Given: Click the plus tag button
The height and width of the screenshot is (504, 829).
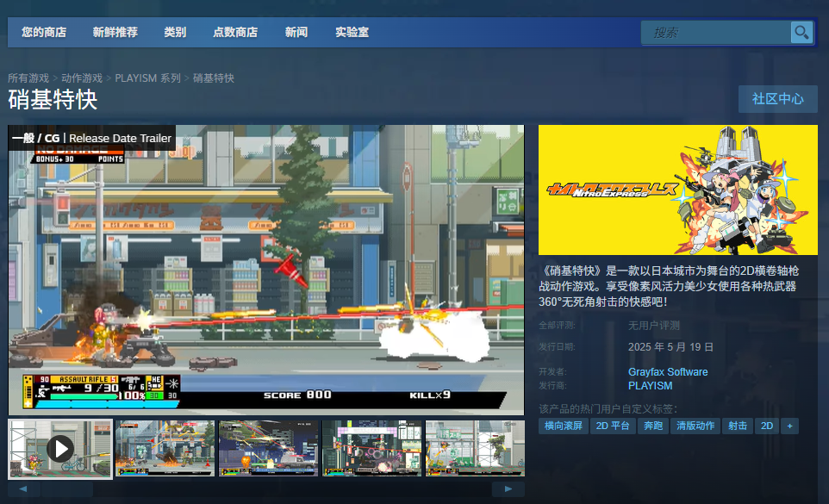Looking at the screenshot, I should point(790,426).
